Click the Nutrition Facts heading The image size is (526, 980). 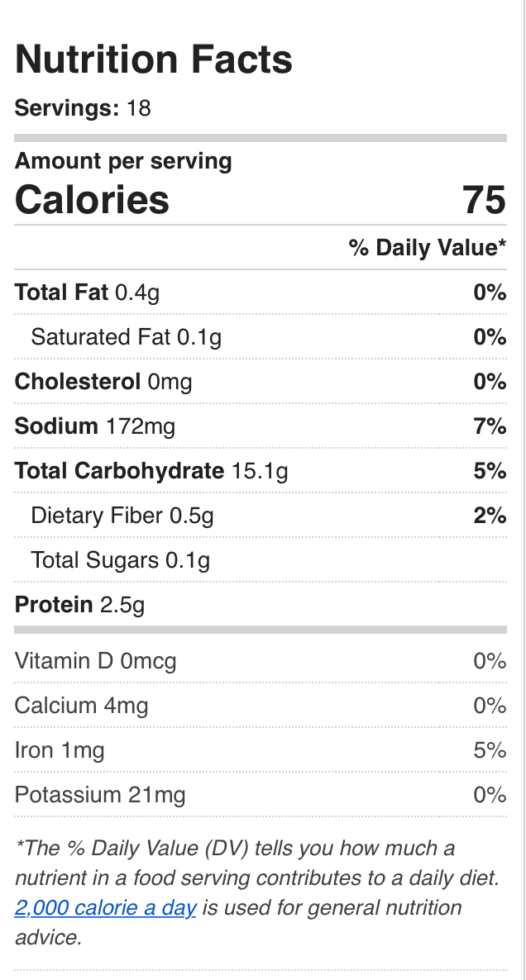pyautogui.click(x=154, y=60)
